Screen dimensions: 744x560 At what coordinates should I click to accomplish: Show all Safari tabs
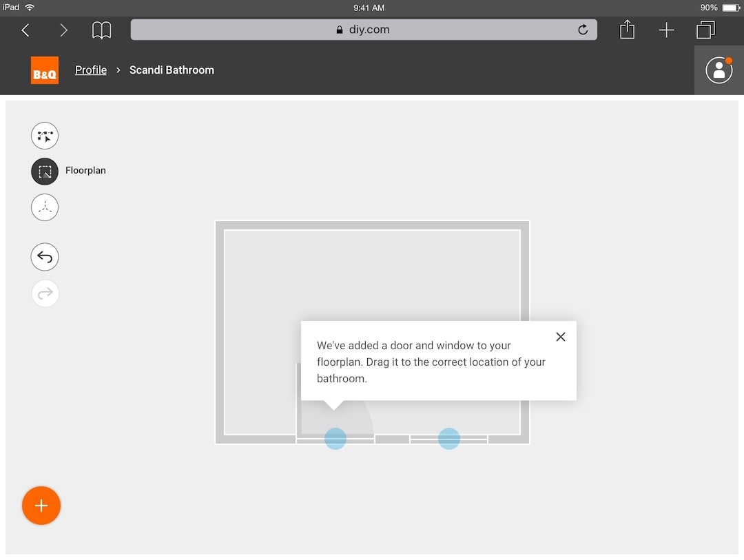[x=705, y=30]
